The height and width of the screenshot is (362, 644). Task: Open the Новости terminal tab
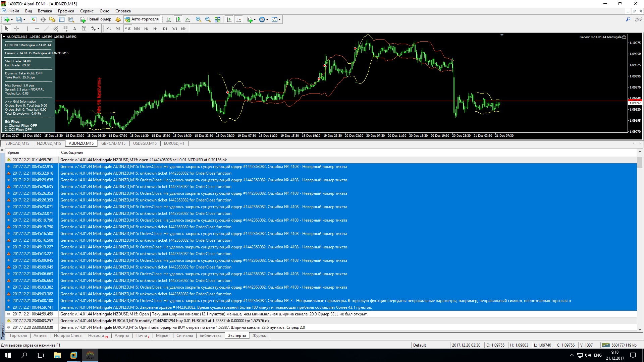98,336
